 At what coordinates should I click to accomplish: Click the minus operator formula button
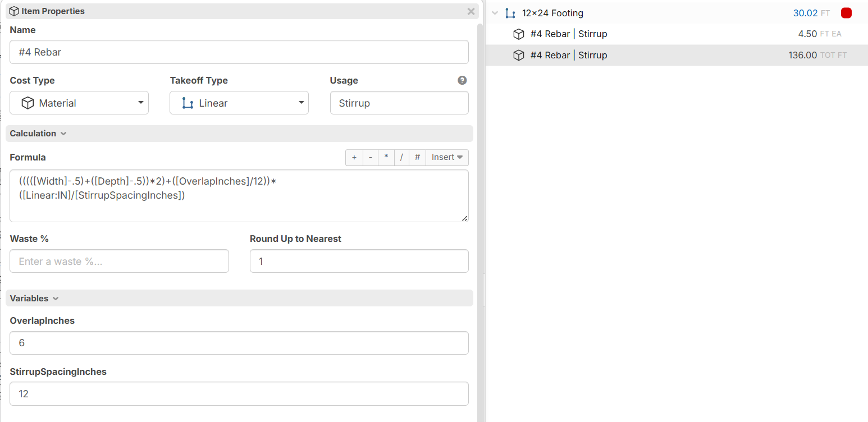(x=371, y=158)
